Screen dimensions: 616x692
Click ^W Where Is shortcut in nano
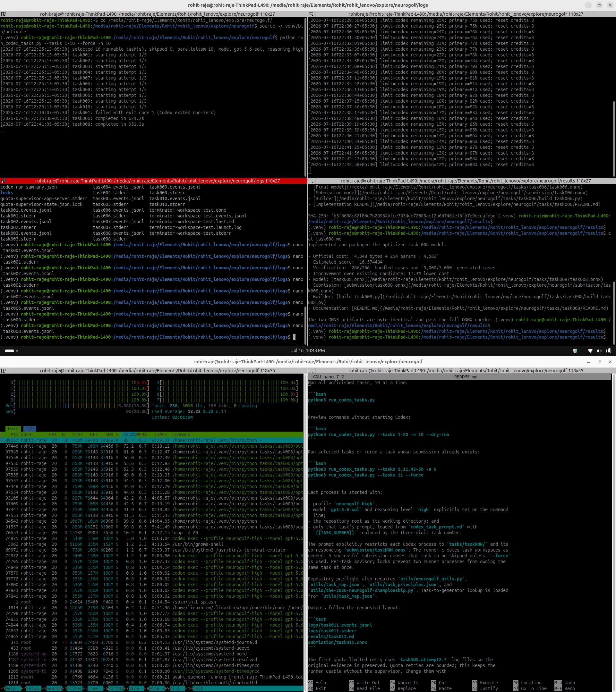[404, 683]
